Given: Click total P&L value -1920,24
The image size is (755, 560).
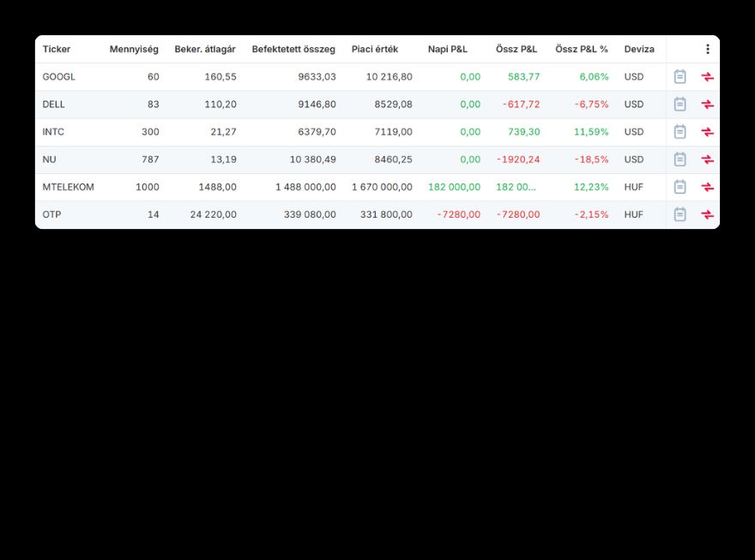Looking at the screenshot, I should pyautogui.click(x=518, y=160).
